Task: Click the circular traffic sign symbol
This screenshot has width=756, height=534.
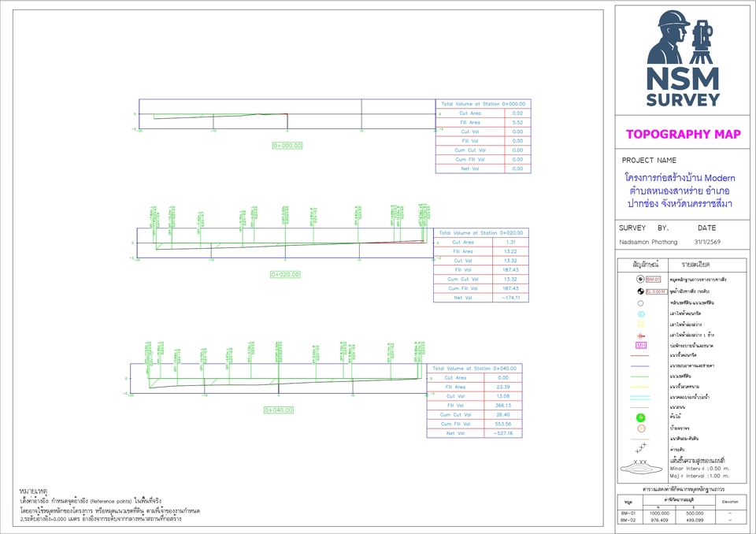Action: (x=640, y=428)
